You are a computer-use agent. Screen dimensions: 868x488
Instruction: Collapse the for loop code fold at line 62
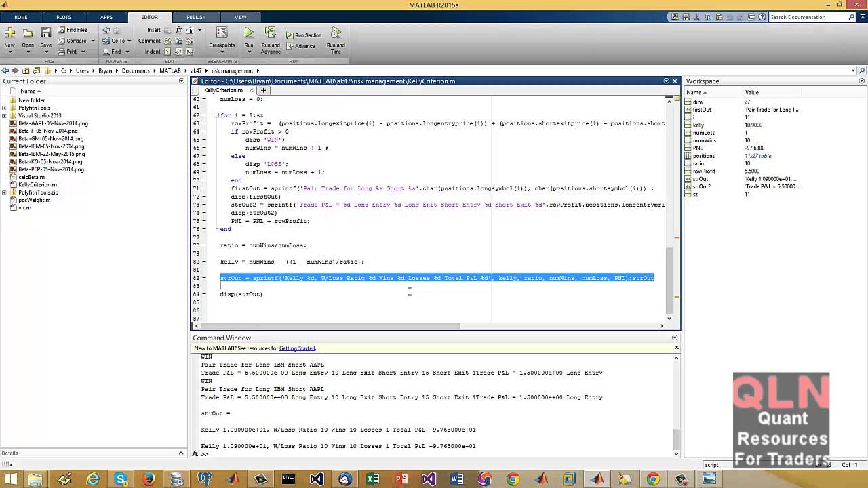coord(216,115)
